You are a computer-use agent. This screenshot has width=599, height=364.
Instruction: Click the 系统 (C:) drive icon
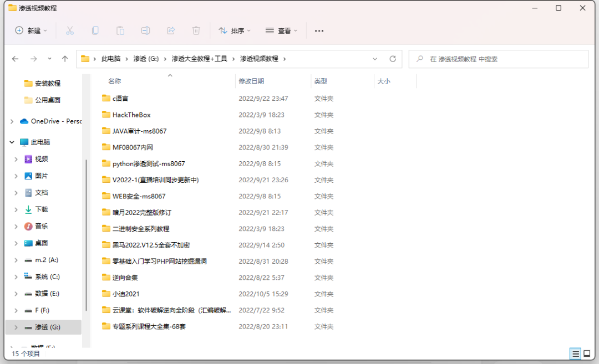click(28, 276)
